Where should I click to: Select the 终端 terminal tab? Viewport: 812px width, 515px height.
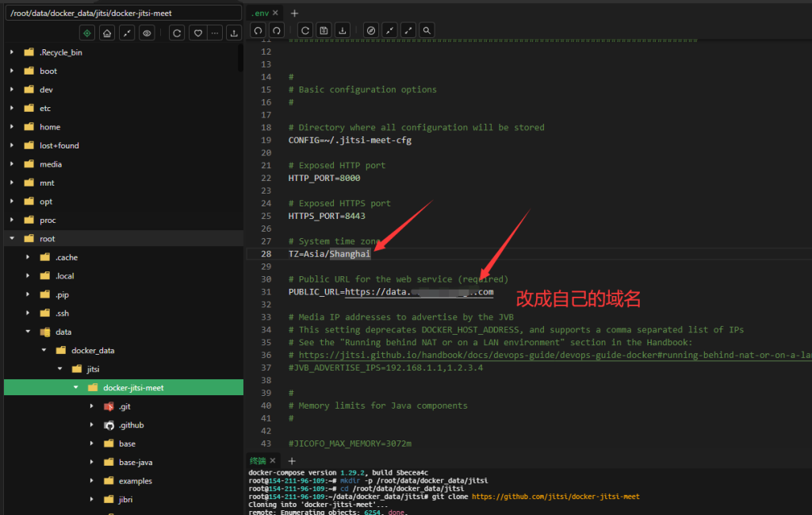[258, 461]
